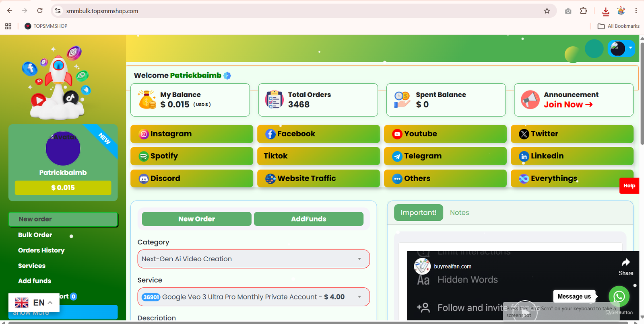Screen dimensions: 644x324
Task: Open the Chrome three-dot menu
Action: pyautogui.click(x=636, y=11)
